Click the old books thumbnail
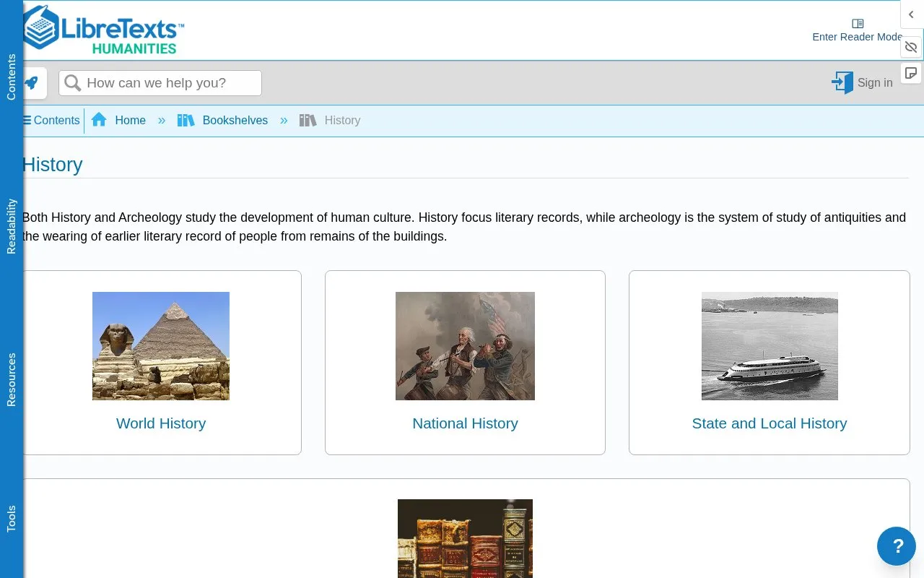This screenshot has height=578, width=924. [465, 538]
